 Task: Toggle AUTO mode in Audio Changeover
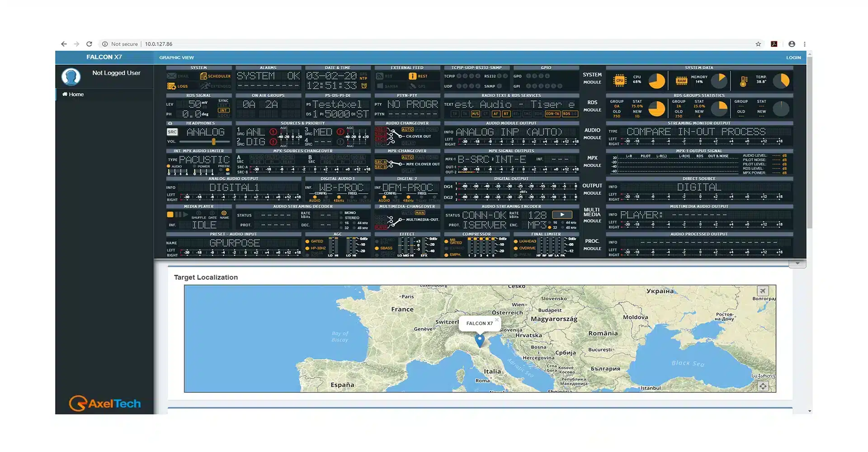coord(407,130)
